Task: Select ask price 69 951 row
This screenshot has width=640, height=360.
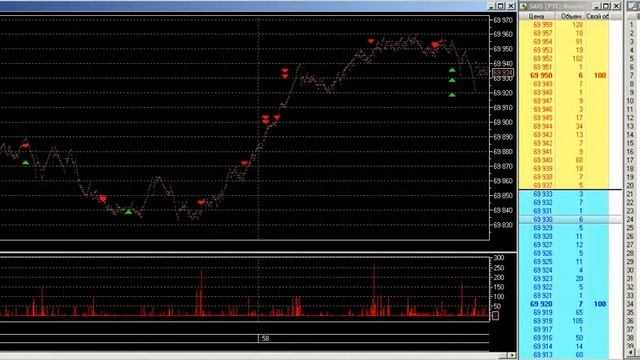Action: click(x=564, y=67)
